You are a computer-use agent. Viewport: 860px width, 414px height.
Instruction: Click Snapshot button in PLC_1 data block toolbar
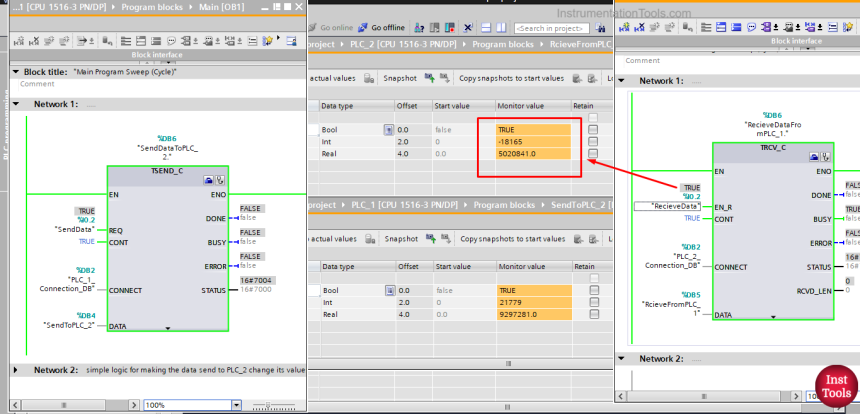point(400,239)
